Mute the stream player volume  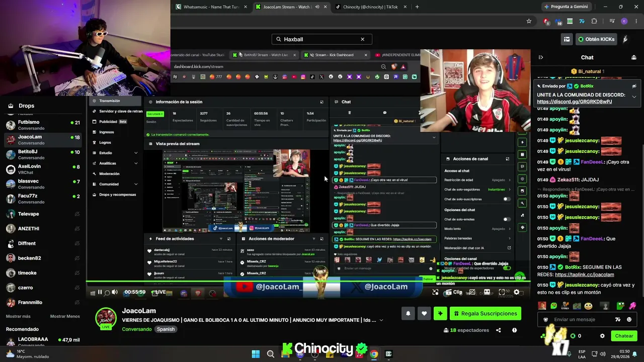coord(115,292)
